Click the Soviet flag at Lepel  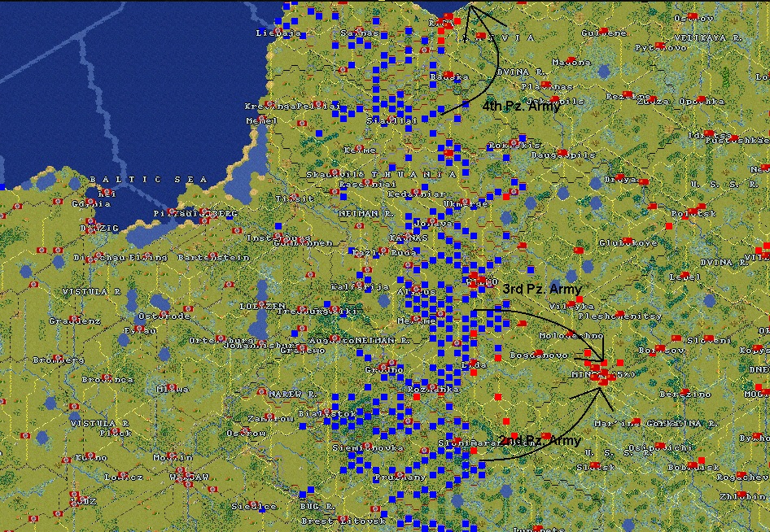(685, 275)
